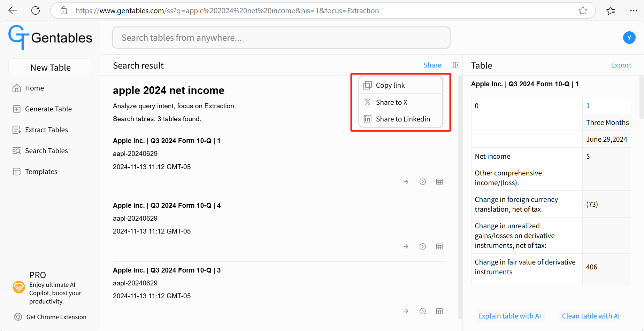644x331 pixels.
Task: Click the Net income table cell
Action: pos(527,156)
